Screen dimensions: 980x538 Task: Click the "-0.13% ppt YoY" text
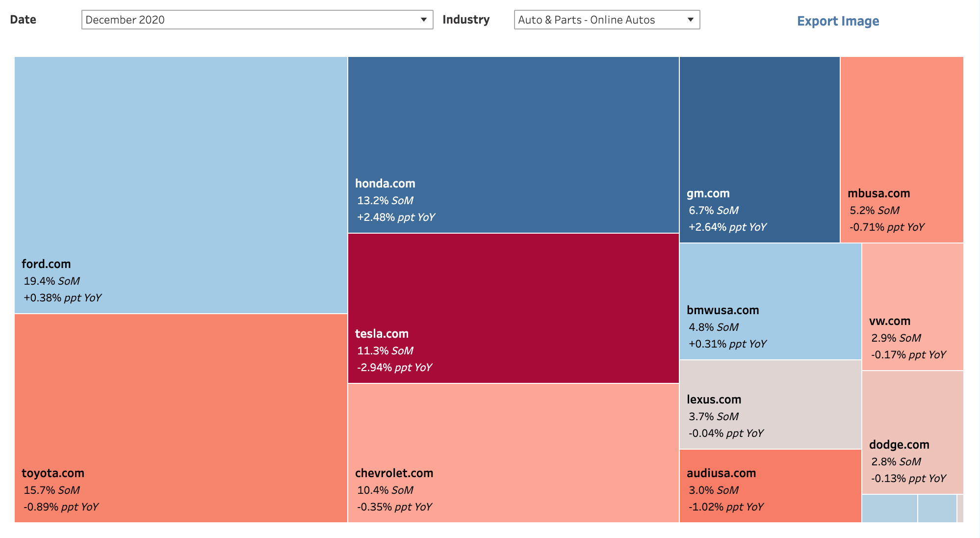pos(908,478)
